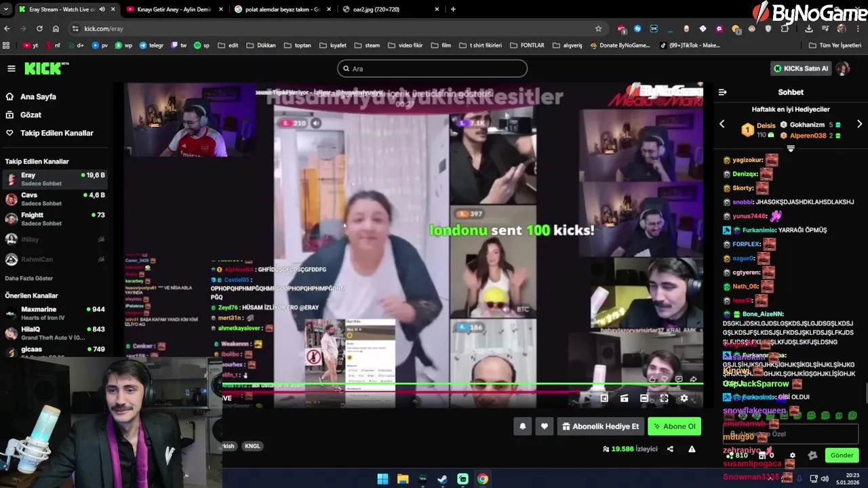Show next top gifters with right chevron

859,124
